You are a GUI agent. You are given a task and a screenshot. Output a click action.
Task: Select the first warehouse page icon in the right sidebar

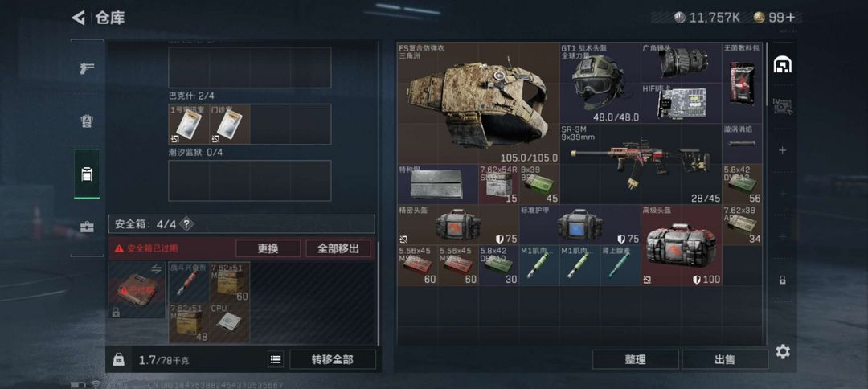782,65
